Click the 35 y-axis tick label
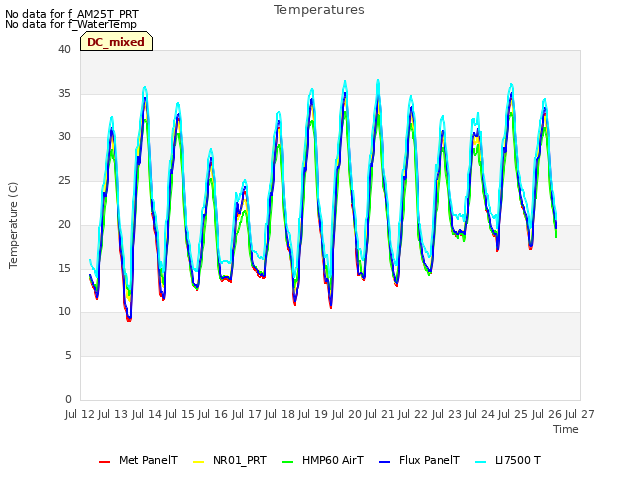 pos(64,93)
